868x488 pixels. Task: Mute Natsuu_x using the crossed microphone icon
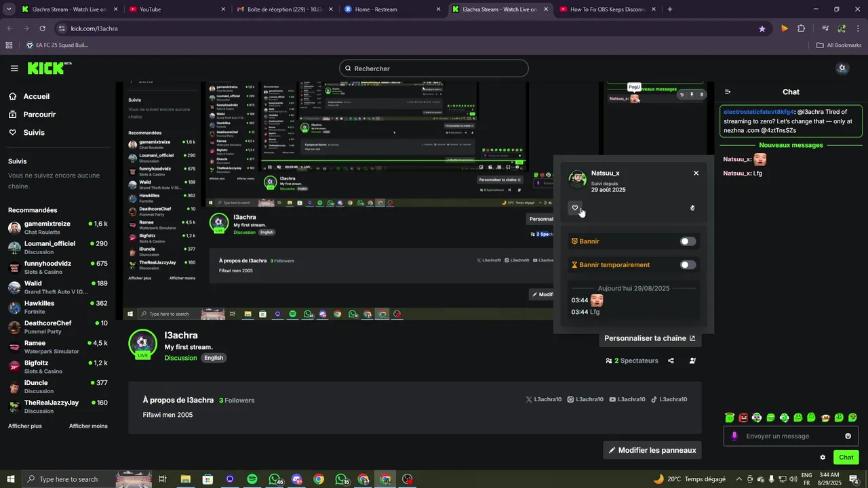click(x=692, y=208)
